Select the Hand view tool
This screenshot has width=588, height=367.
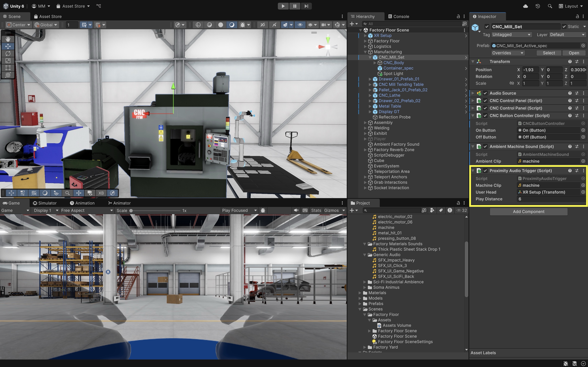click(x=8, y=39)
